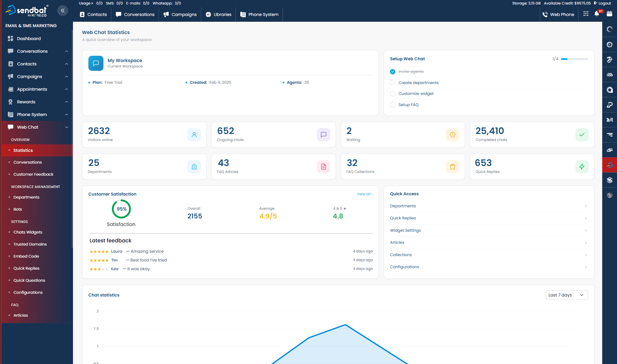Select the highlighted Sendbat app in right rail
Viewport: 617px width, 364px height.
click(610, 165)
